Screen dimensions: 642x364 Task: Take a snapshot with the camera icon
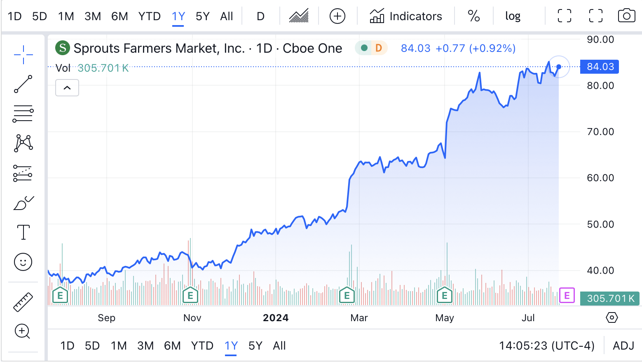pyautogui.click(x=626, y=15)
